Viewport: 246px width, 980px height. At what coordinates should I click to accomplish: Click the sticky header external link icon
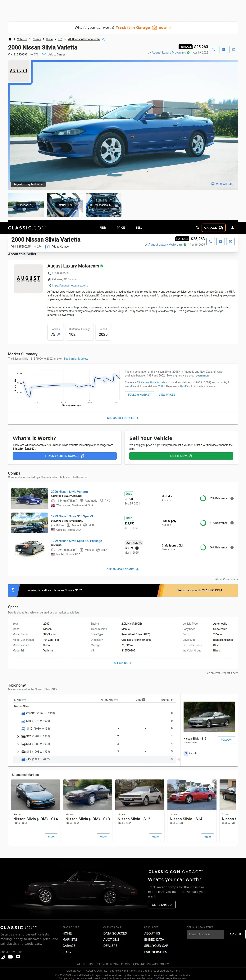click(x=230, y=242)
